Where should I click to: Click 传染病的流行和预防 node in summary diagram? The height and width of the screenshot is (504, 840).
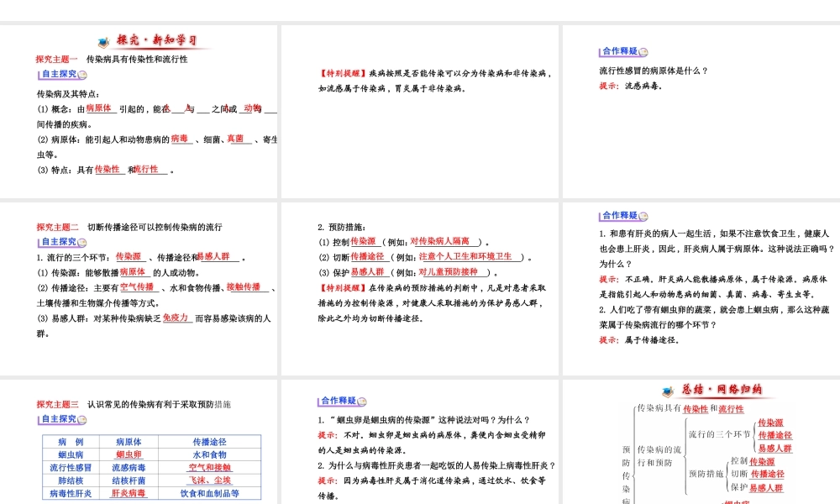click(659, 456)
